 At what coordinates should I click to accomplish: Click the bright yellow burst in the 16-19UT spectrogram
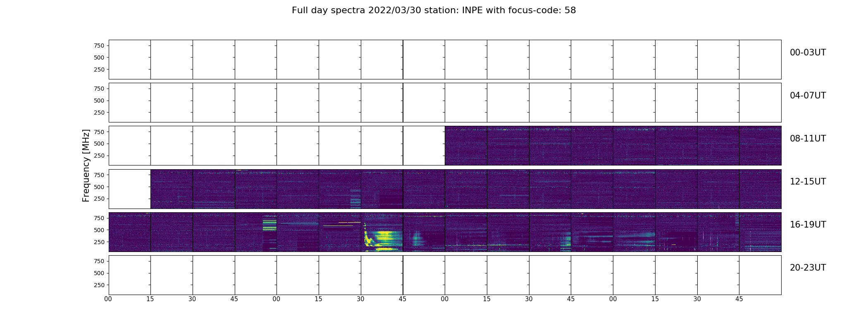click(x=384, y=237)
